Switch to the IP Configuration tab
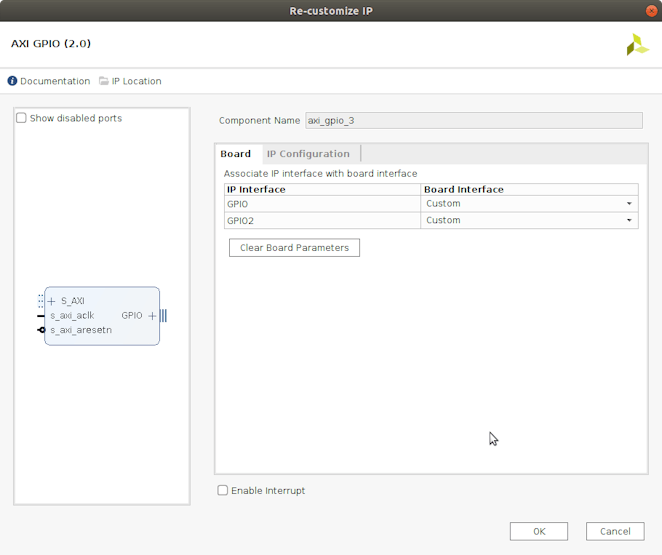Screen dimensions: 662x555 coord(308,154)
